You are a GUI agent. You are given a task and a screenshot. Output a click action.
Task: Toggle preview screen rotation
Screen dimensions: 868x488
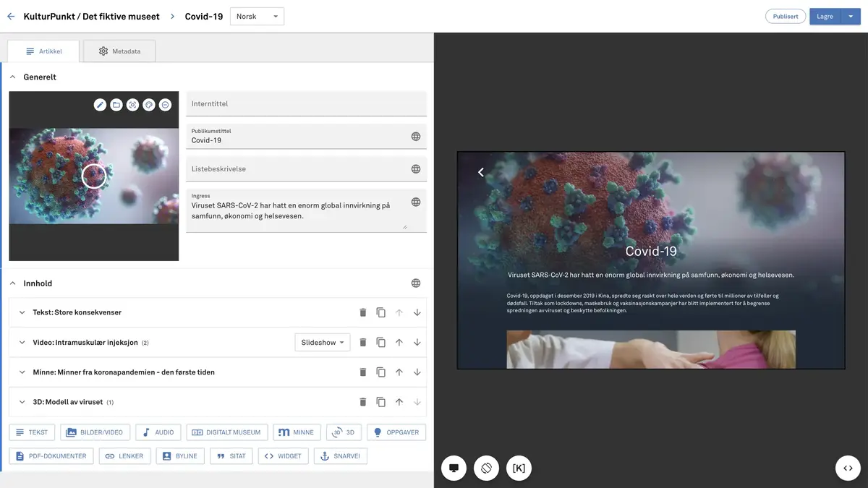pyautogui.click(x=487, y=468)
